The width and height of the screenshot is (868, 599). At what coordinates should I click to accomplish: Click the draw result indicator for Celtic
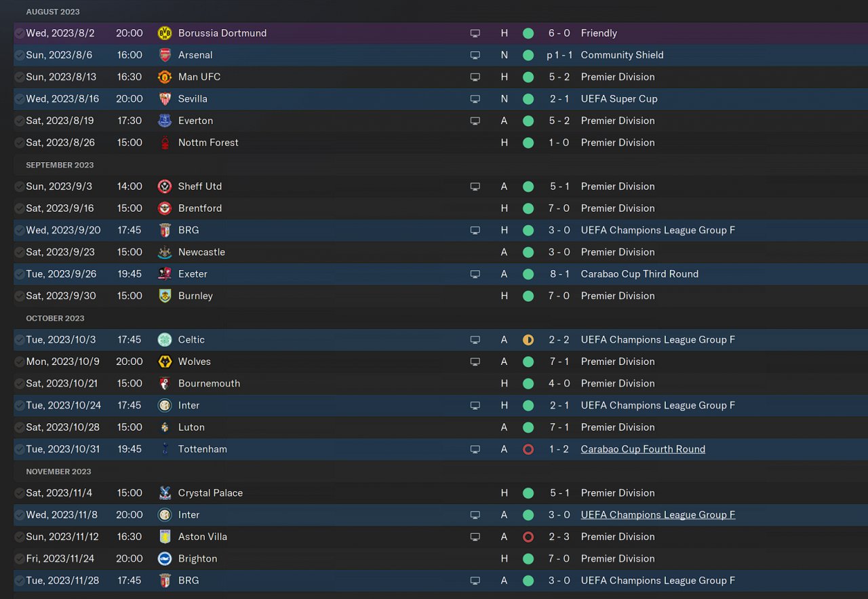point(528,340)
